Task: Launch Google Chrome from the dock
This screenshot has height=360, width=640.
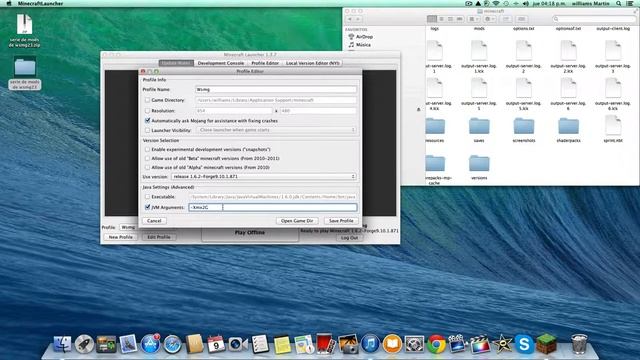Action: (x=436, y=344)
